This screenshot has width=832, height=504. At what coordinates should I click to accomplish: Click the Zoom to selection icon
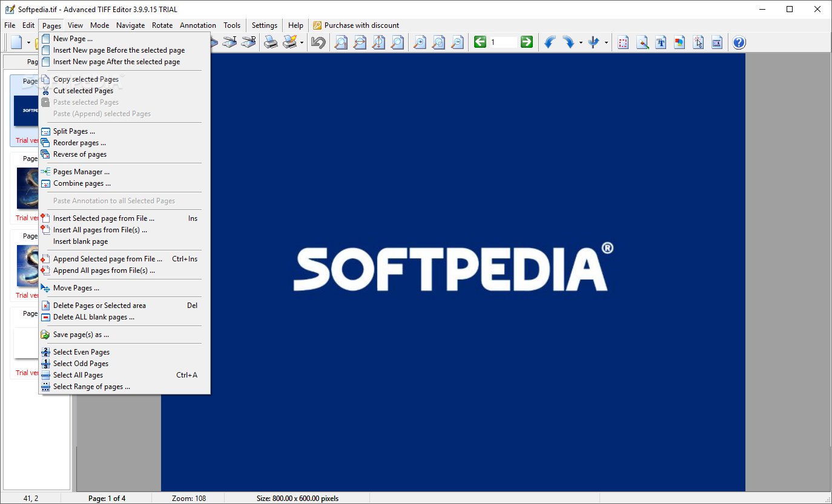438,42
